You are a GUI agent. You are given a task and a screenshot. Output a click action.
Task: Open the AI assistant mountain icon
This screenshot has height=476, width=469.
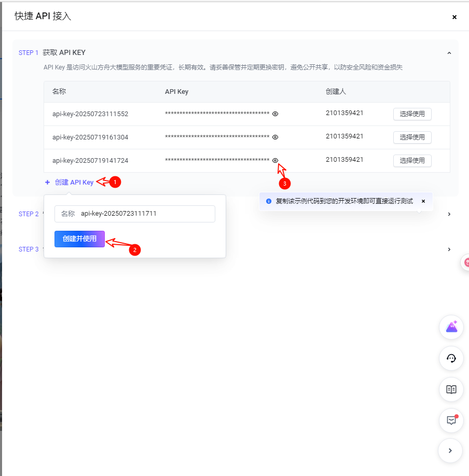pos(451,327)
